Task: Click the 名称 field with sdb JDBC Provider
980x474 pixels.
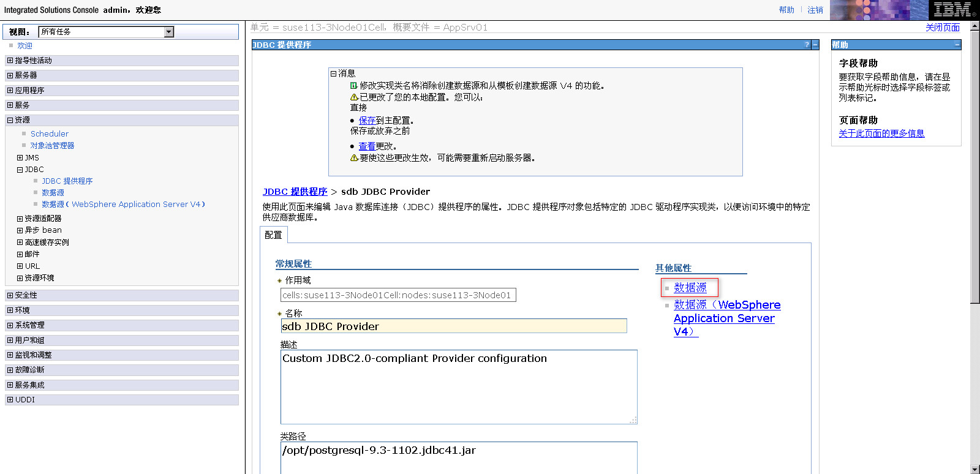Action: pos(454,326)
